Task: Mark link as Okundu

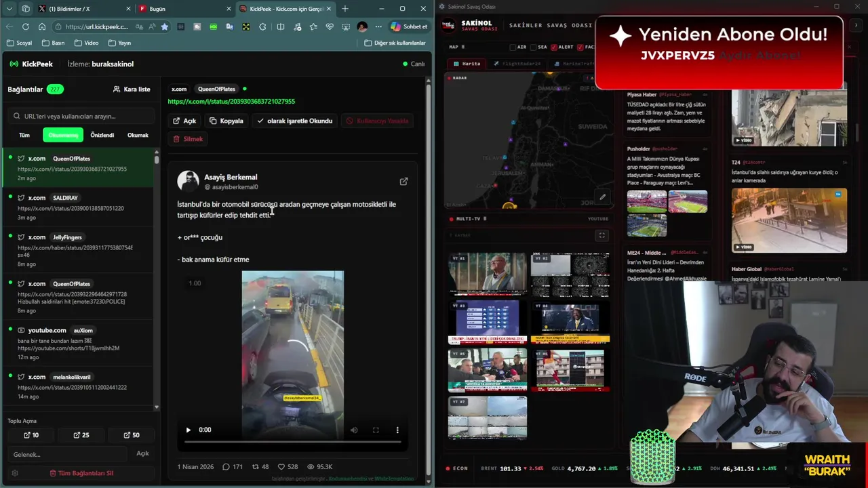Action: [294, 121]
